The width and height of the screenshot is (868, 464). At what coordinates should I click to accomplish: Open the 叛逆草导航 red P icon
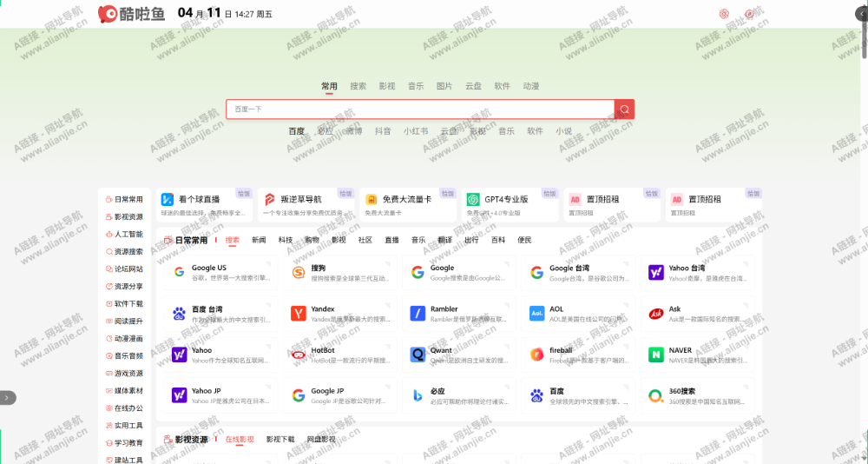[x=270, y=200]
